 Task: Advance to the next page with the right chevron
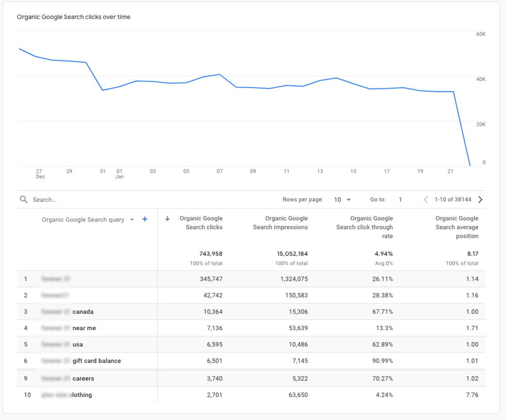point(480,199)
